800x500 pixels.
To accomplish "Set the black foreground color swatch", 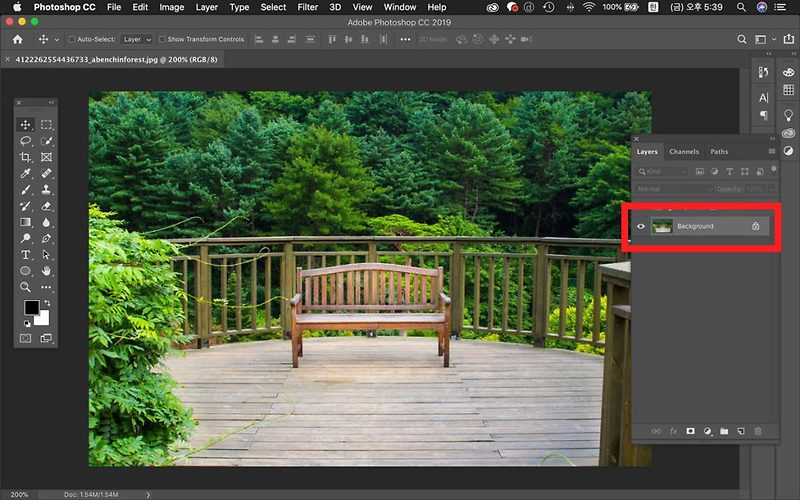I will (32, 308).
